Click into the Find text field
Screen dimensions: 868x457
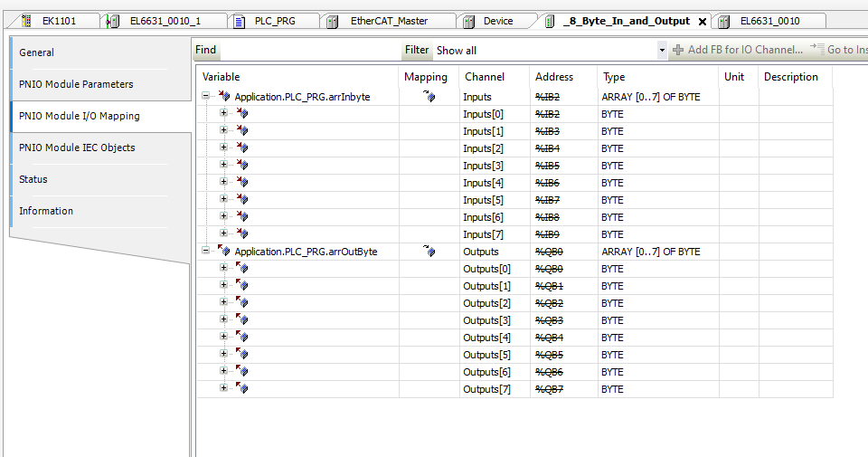(309, 51)
